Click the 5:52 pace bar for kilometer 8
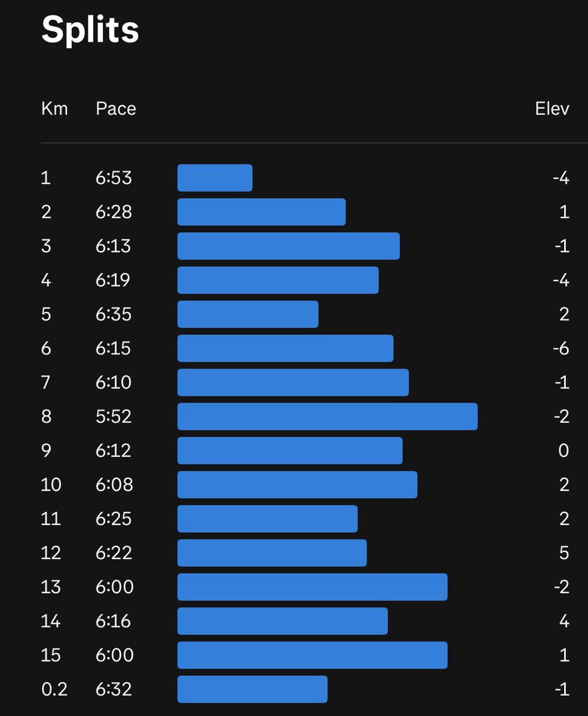 click(327, 416)
